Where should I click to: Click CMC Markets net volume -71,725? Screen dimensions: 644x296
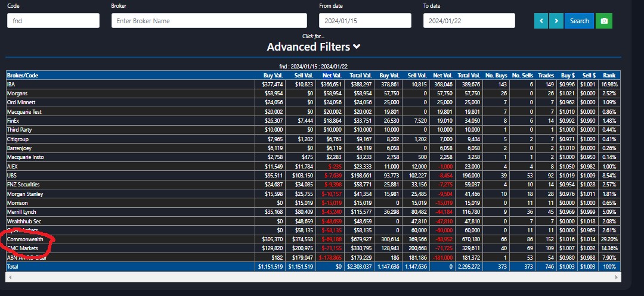(444, 248)
